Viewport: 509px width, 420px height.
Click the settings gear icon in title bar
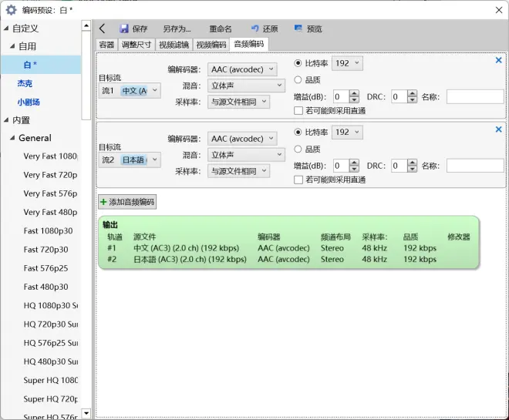point(11,10)
